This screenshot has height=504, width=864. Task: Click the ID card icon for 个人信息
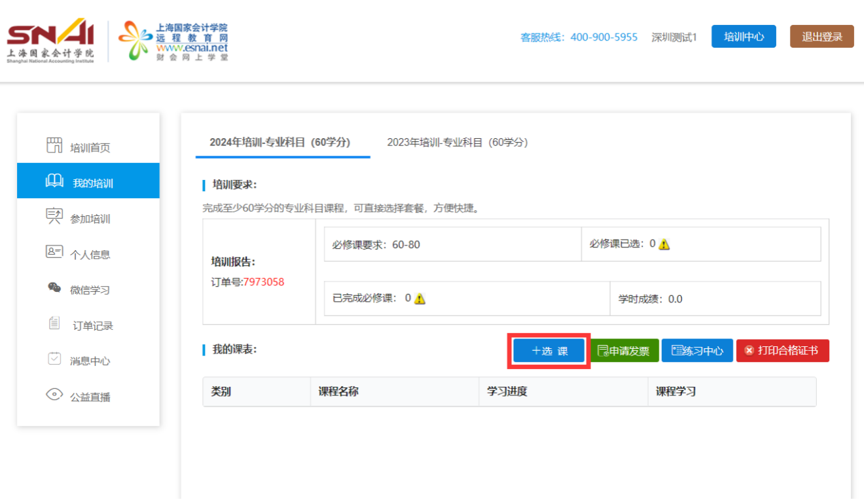point(54,252)
